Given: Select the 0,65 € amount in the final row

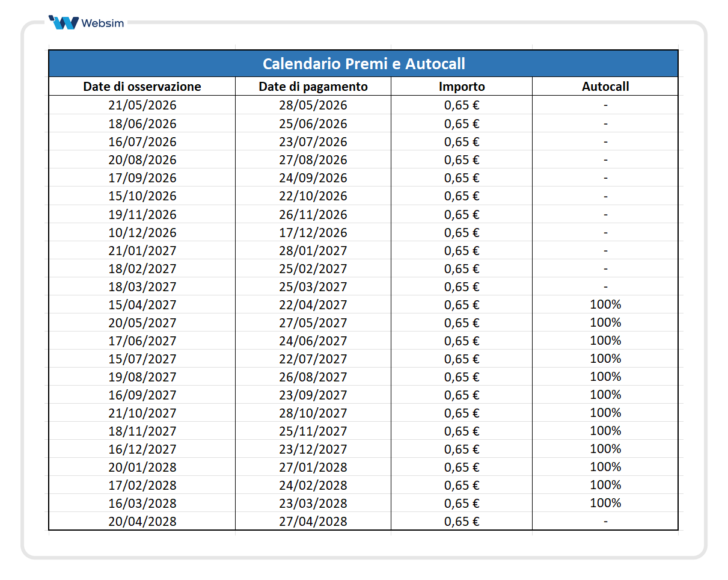Looking at the screenshot, I should pyautogui.click(x=462, y=521).
